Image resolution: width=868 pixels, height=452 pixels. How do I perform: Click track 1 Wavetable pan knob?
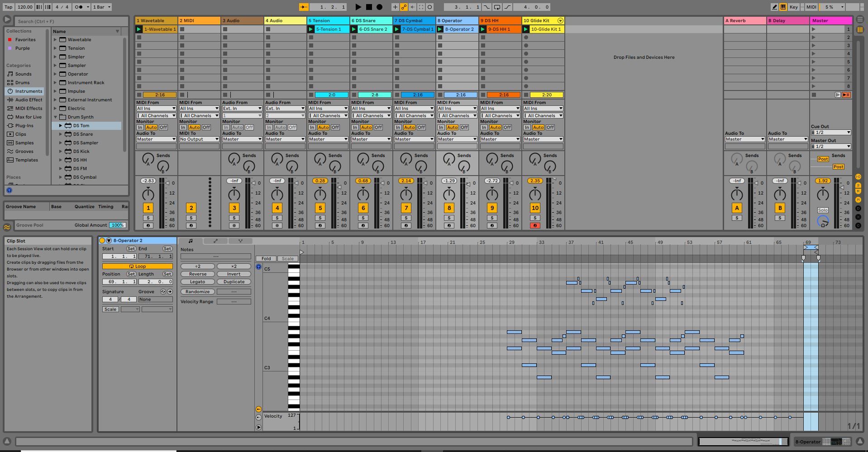click(148, 195)
